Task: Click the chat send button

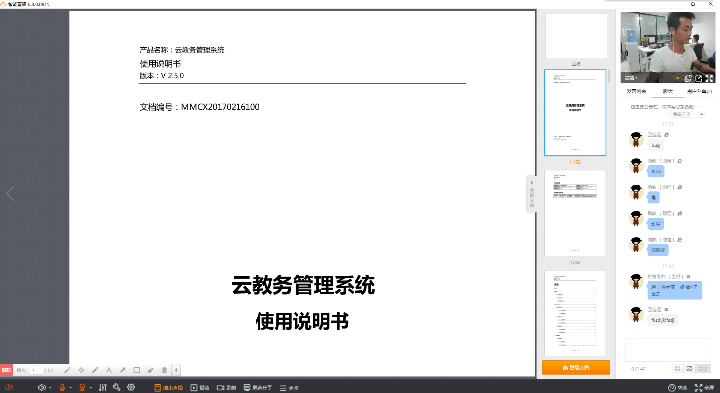Action: (703, 369)
